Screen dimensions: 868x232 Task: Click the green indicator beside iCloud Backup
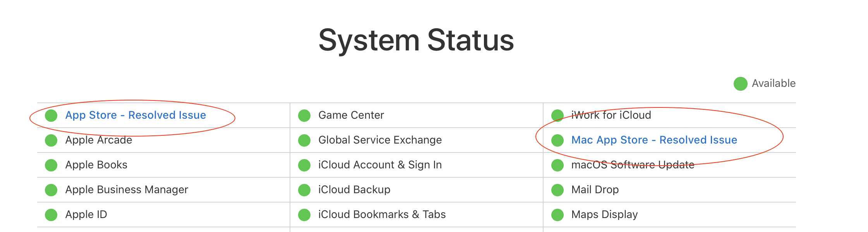[x=304, y=190]
